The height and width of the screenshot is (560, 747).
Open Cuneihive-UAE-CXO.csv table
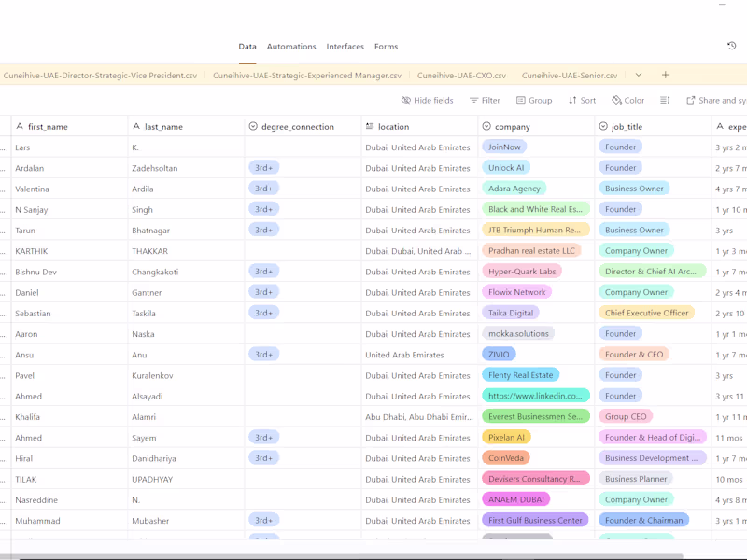pos(461,76)
